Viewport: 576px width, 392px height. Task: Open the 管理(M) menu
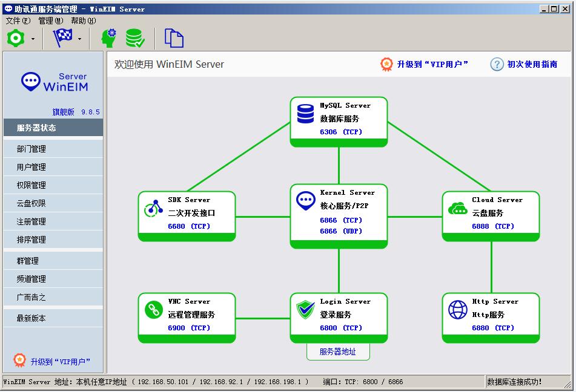point(51,21)
